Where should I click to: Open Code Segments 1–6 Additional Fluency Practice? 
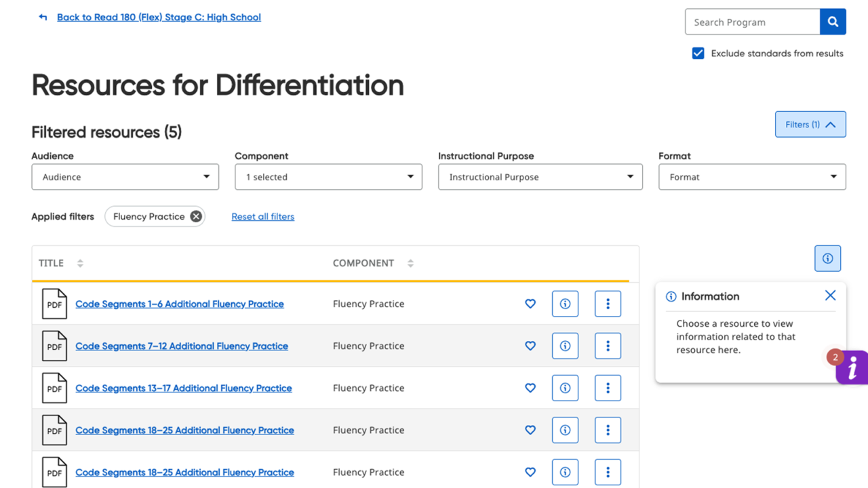click(x=180, y=304)
